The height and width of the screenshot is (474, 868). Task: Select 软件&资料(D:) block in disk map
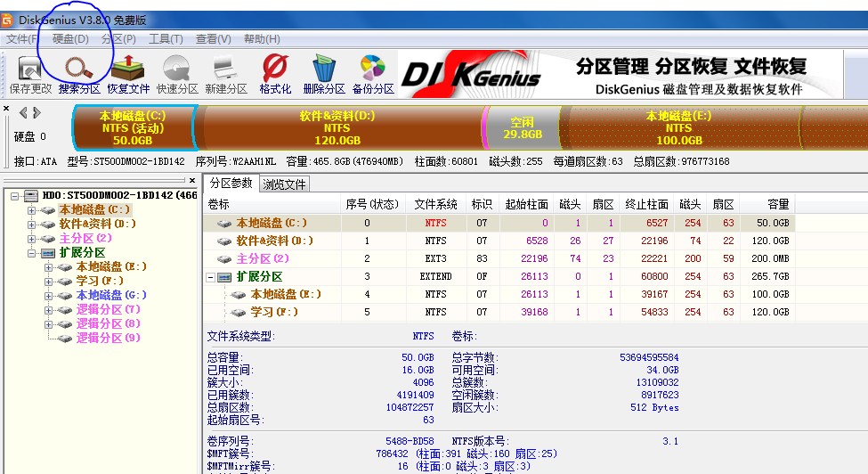(337, 128)
